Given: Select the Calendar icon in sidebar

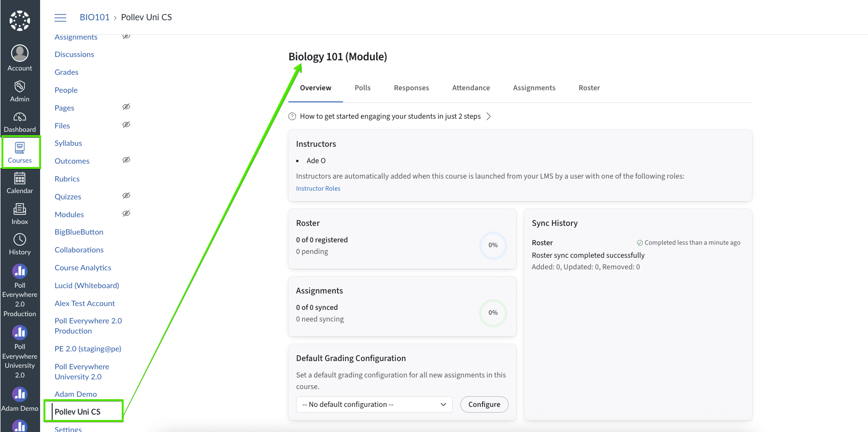Looking at the screenshot, I should tap(20, 182).
